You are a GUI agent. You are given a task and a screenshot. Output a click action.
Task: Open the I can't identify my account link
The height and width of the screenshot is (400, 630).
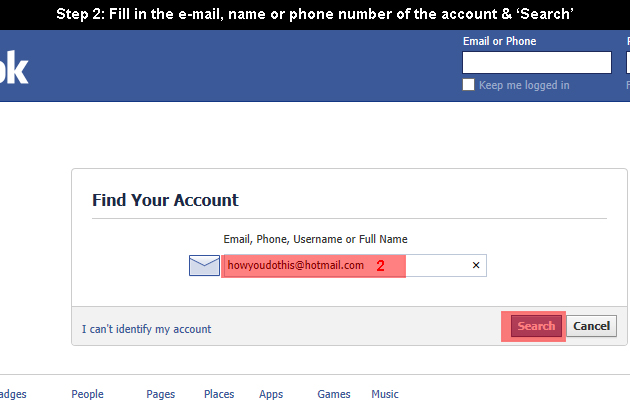pos(146,329)
